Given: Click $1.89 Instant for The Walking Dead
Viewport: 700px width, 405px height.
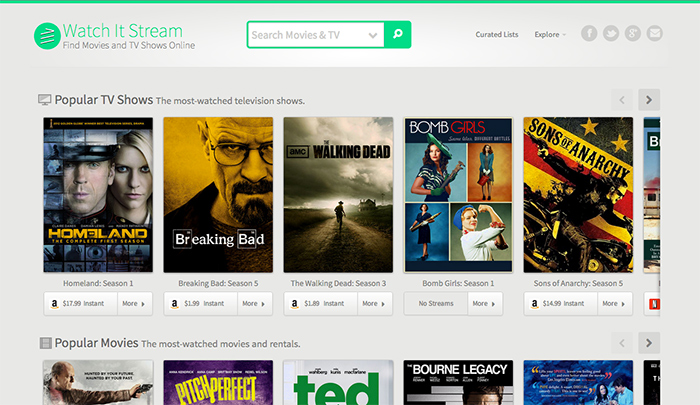Looking at the screenshot, I should [x=321, y=304].
